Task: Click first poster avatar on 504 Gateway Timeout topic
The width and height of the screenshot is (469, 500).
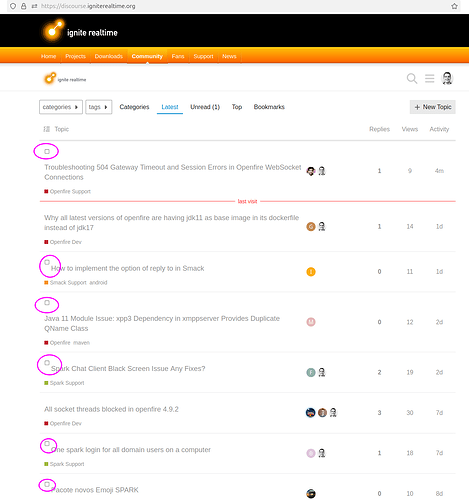Action: pos(311,171)
